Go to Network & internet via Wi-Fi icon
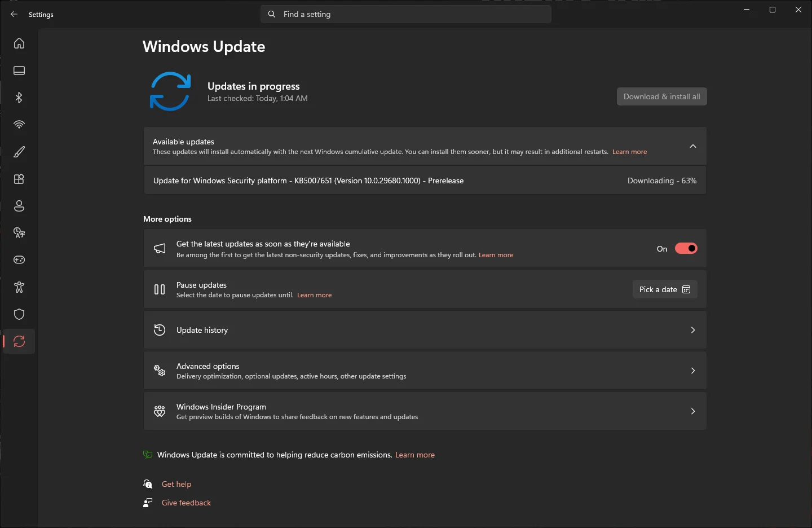The width and height of the screenshot is (812, 528). pyautogui.click(x=19, y=125)
